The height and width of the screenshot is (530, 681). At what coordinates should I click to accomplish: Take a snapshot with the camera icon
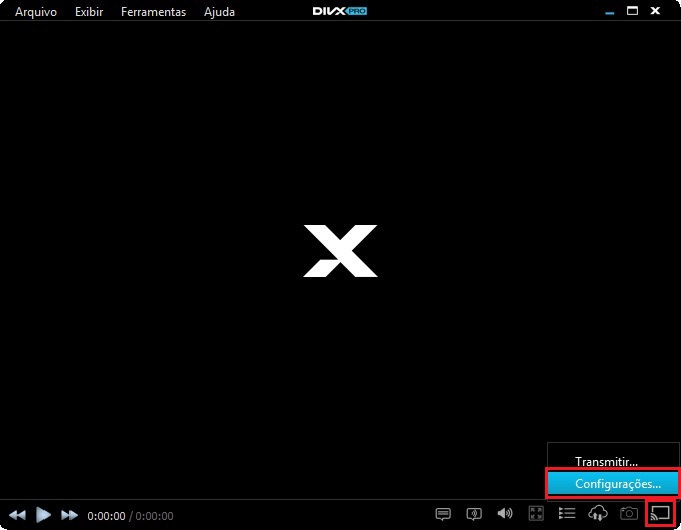coord(629,514)
